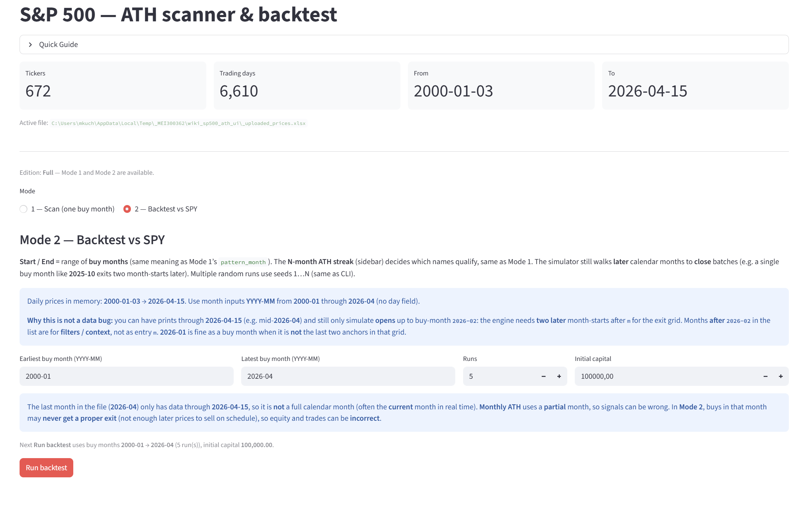Decrease Runs with minus icon

[543, 376]
